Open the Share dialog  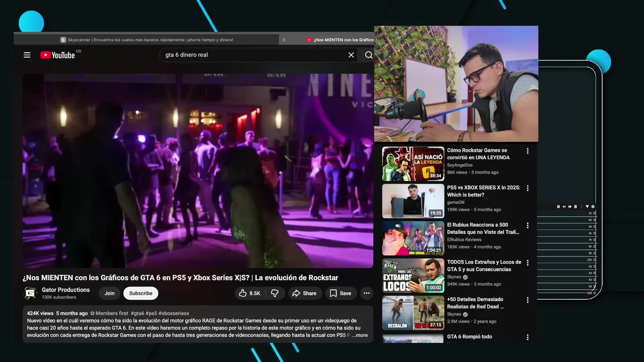(305, 293)
